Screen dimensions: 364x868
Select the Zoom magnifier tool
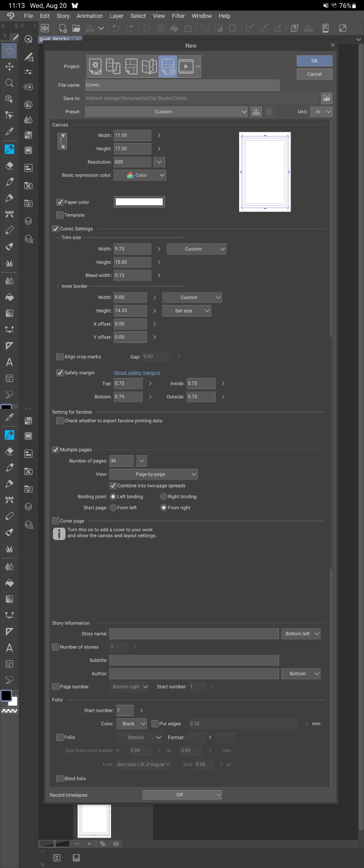[x=9, y=83]
